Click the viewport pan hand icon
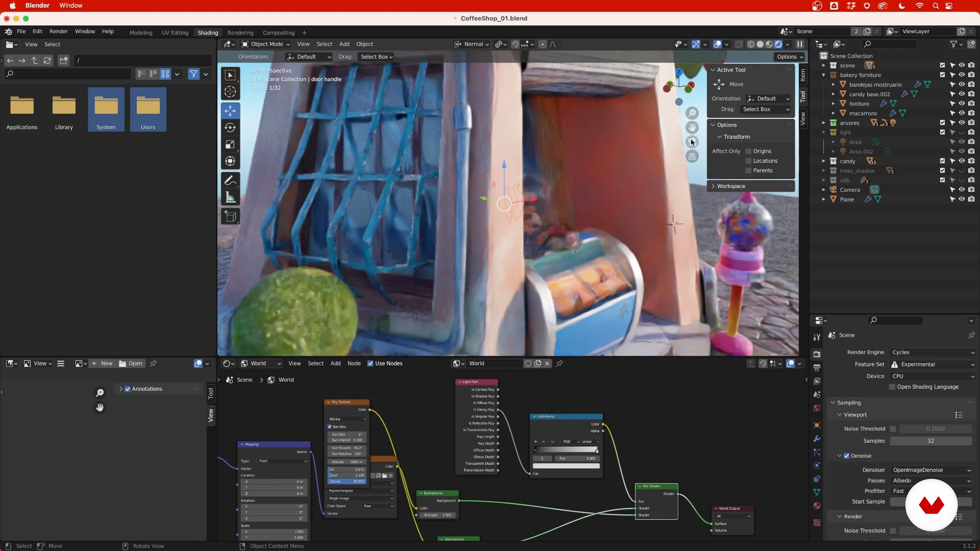 (692, 127)
